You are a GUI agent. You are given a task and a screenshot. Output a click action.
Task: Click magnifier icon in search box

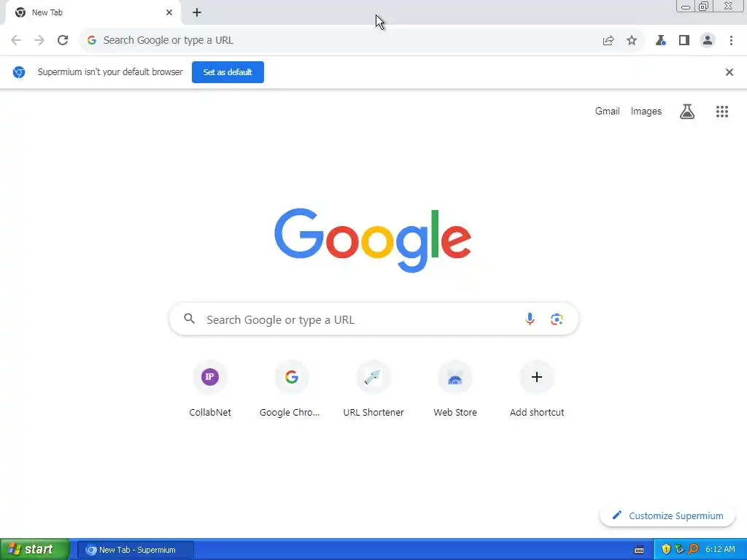click(190, 319)
